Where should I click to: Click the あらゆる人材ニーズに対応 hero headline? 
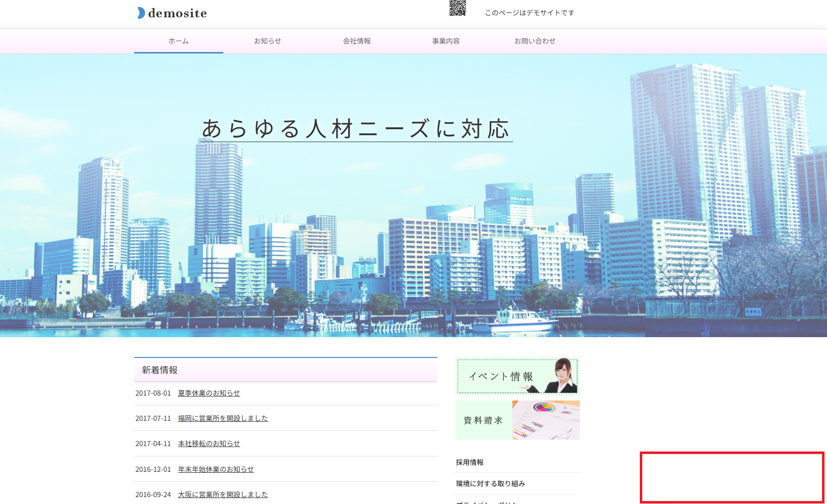356,129
